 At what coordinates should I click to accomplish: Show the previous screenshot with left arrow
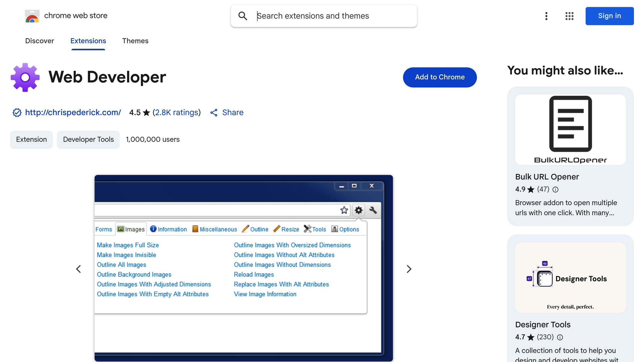pyautogui.click(x=79, y=269)
